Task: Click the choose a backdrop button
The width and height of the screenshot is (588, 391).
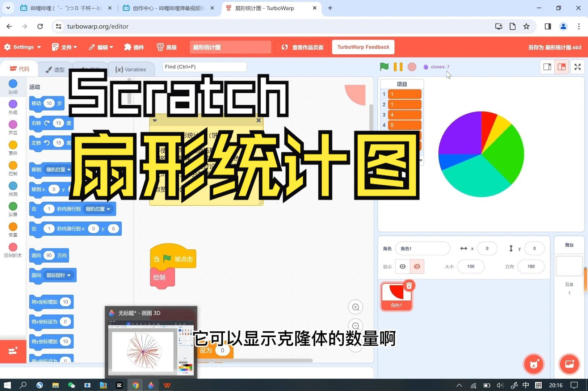Action: pyautogui.click(x=569, y=364)
